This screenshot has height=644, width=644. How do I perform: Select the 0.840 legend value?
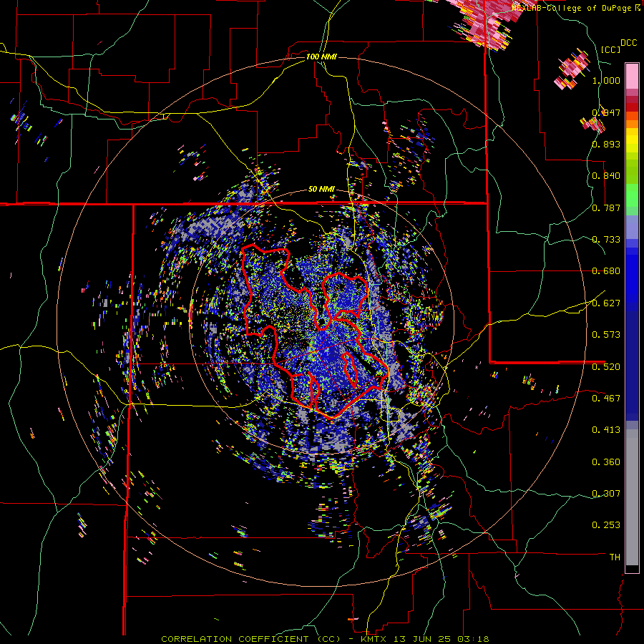coord(606,176)
